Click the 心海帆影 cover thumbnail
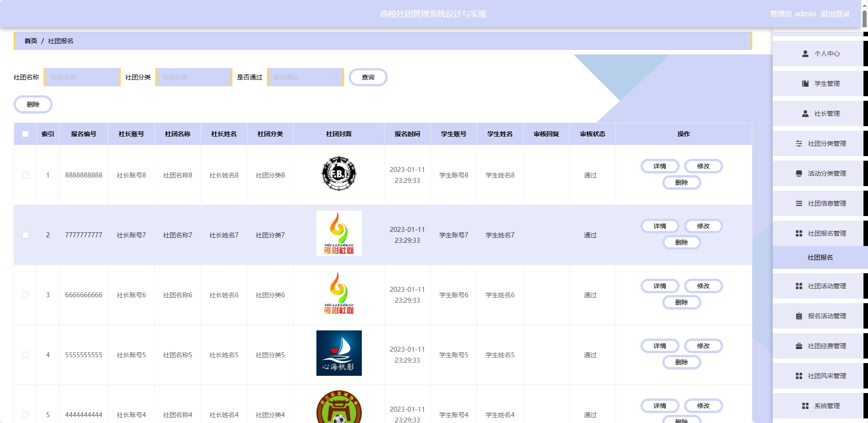868x423 pixels. coord(339,353)
